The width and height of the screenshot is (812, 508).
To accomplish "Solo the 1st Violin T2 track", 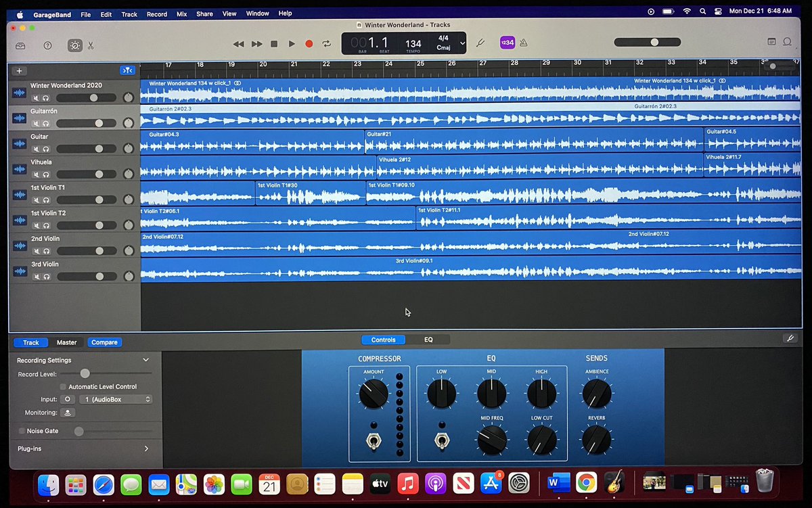I will pyautogui.click(x=46, y=225).
